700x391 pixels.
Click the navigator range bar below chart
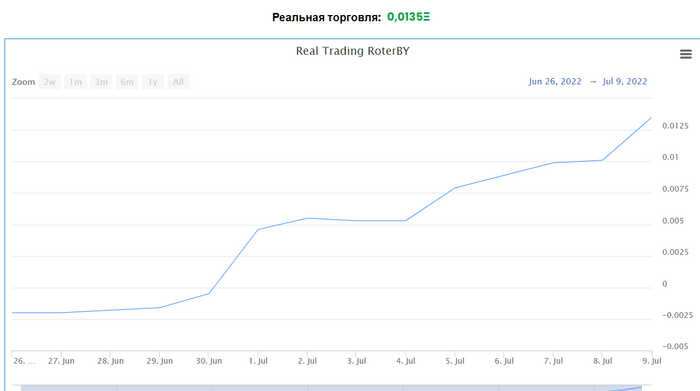[331, 388]
